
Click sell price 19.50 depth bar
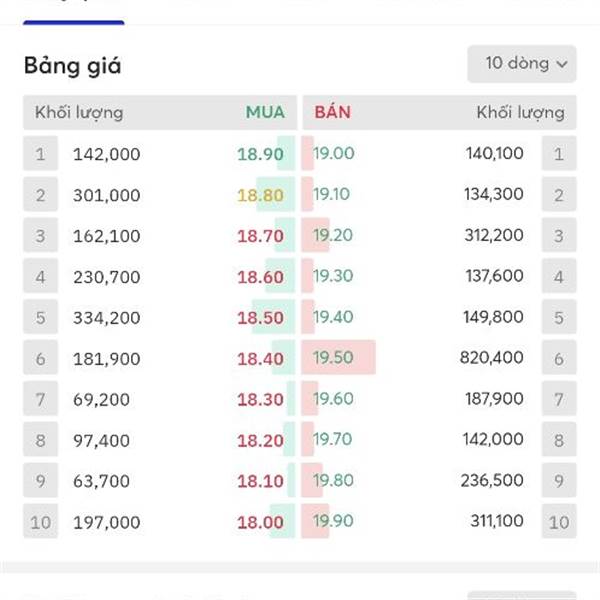(340, 358)
